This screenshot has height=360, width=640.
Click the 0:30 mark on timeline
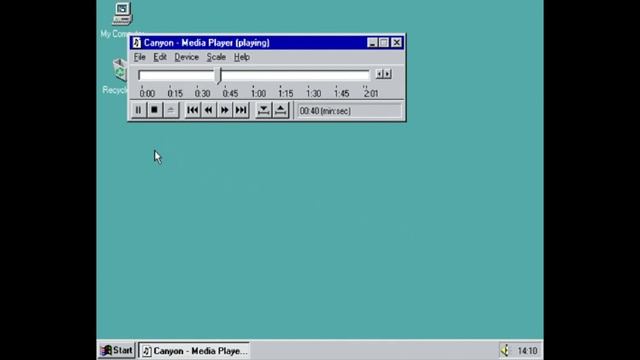coord(202,94)
